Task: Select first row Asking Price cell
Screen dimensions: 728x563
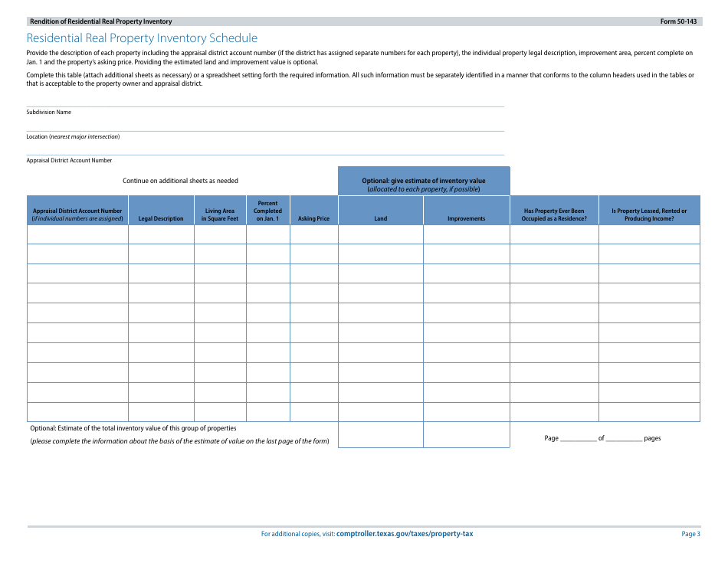Action: [x=313, y=234]
